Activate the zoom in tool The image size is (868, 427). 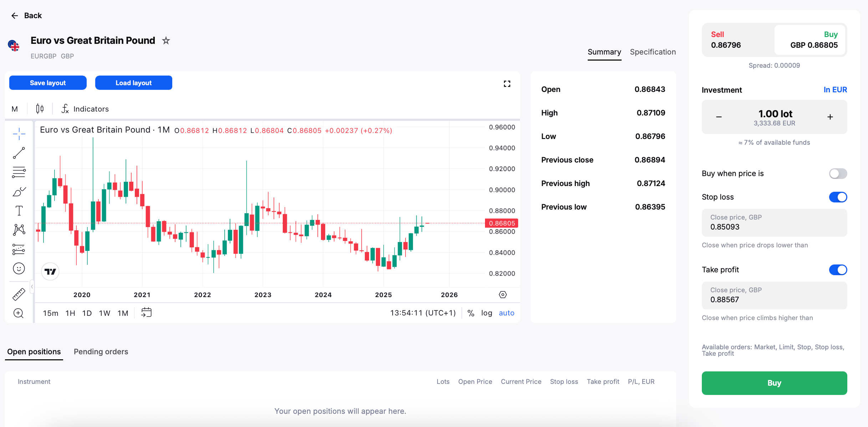(19, 313)
